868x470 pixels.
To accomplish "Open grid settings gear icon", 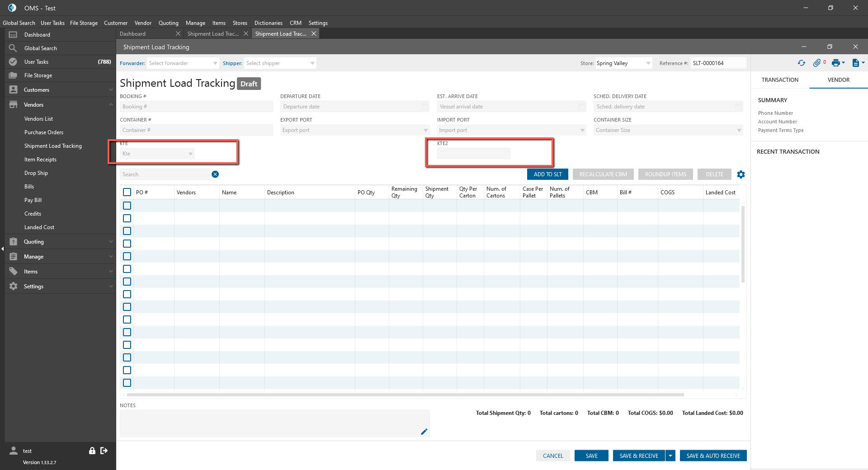I will coord(741,174).
